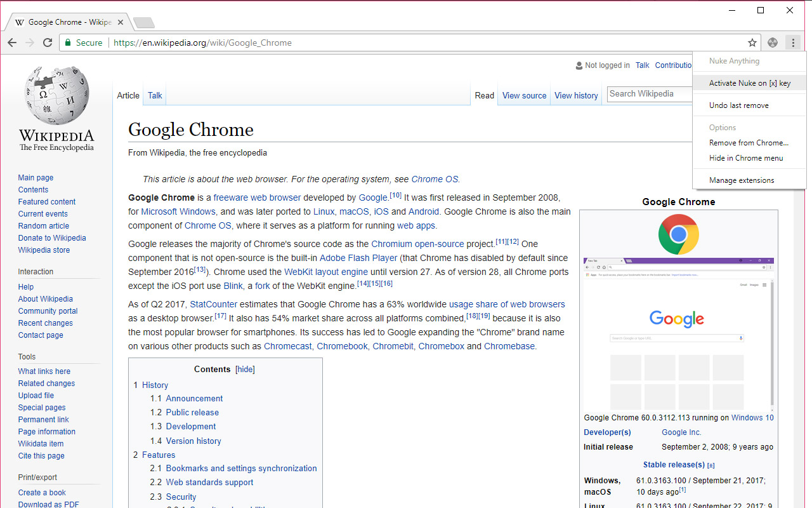Select Remove from Chrome... menu entry
The width and height of the screenshot is (812, 508).
(749, 143)
